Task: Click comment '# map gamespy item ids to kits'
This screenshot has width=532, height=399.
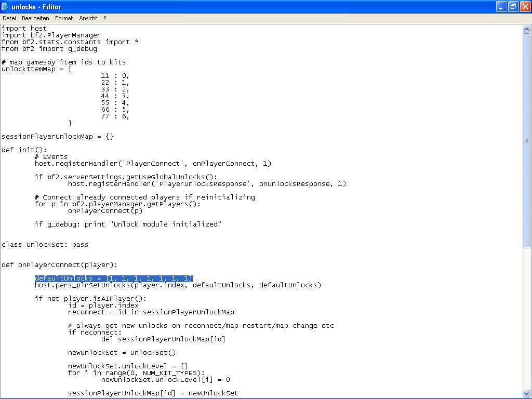Action: 63,62
